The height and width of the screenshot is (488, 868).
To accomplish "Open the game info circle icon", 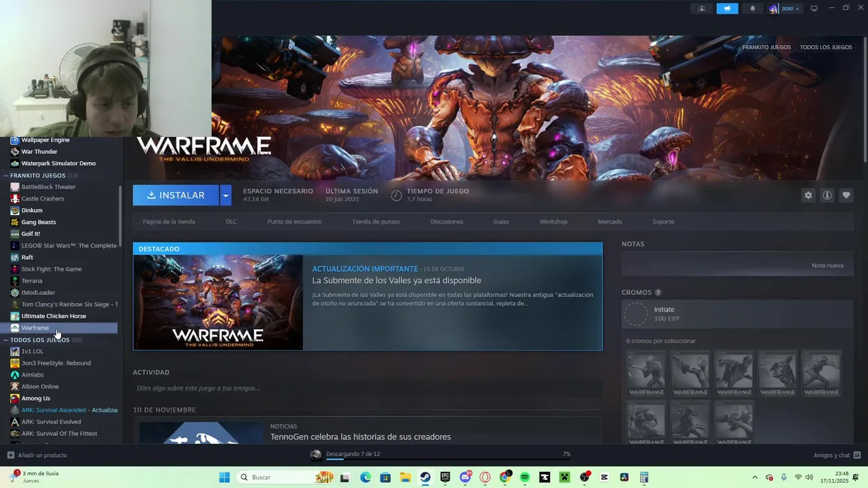I will click(x=827, y=195).
